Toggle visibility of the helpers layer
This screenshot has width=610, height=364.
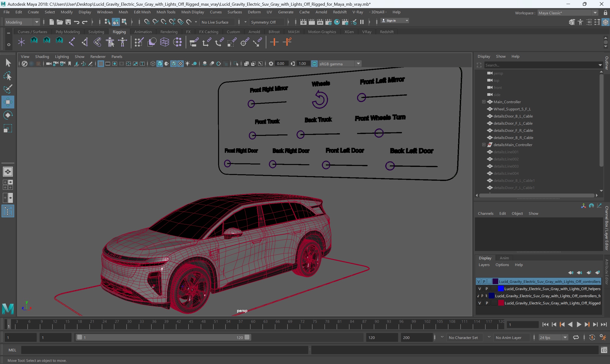(480, 289)
